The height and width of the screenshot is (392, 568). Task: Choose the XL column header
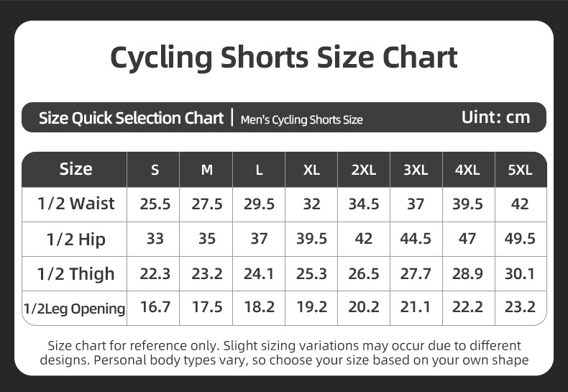311,170
